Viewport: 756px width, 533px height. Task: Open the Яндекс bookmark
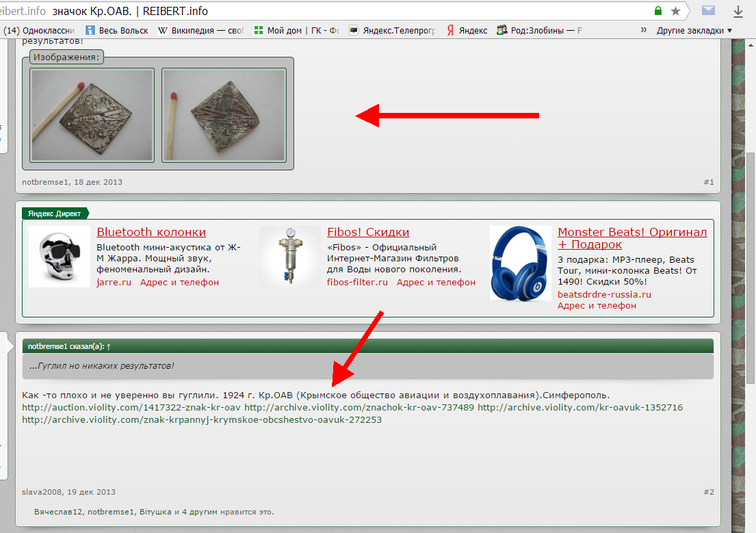tap(467, 30)
